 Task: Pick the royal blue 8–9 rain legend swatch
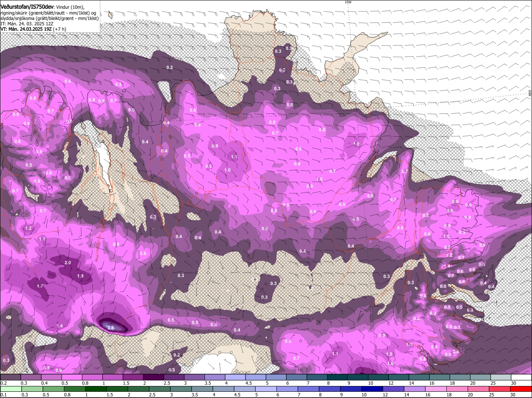329,389
